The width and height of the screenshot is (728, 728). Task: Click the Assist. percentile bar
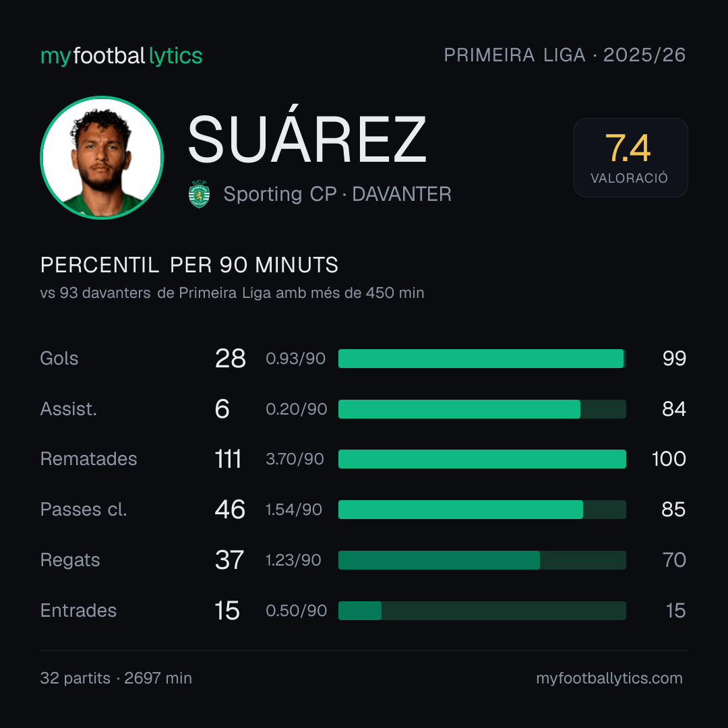482,409
